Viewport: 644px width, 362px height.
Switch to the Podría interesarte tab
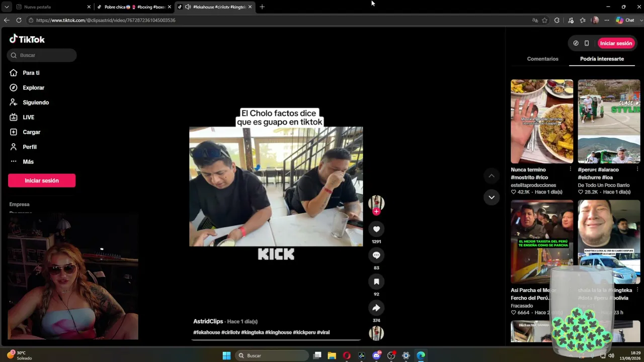tap(602, 59)
